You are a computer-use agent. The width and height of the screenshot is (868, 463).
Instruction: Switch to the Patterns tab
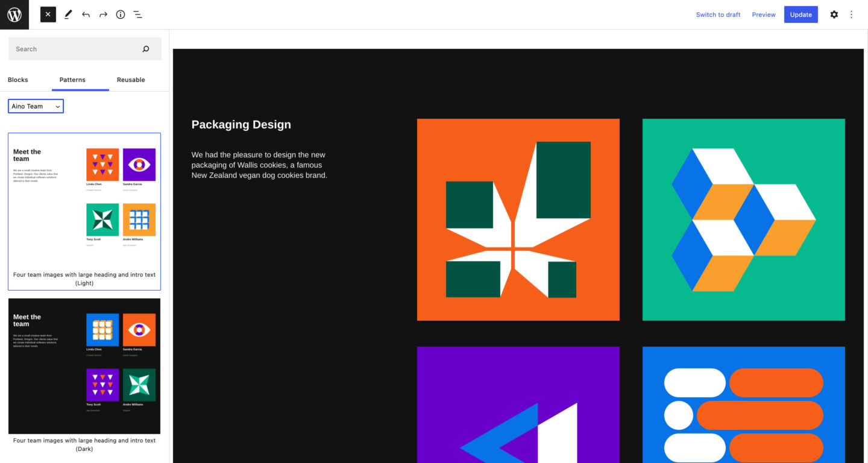tap(72, 80)
